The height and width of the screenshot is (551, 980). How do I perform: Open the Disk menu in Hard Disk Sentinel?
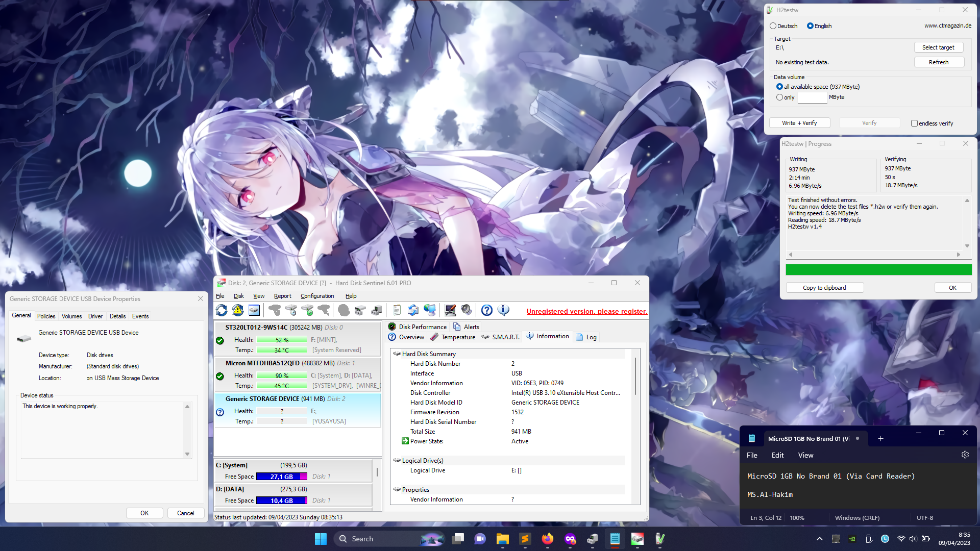(238, 296)
